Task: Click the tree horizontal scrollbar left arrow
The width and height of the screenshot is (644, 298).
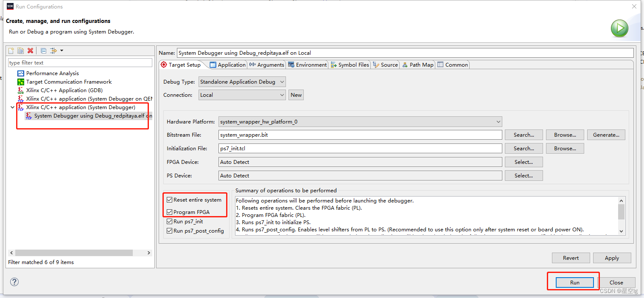Action: pyautogui.click(x=11, y=253)
